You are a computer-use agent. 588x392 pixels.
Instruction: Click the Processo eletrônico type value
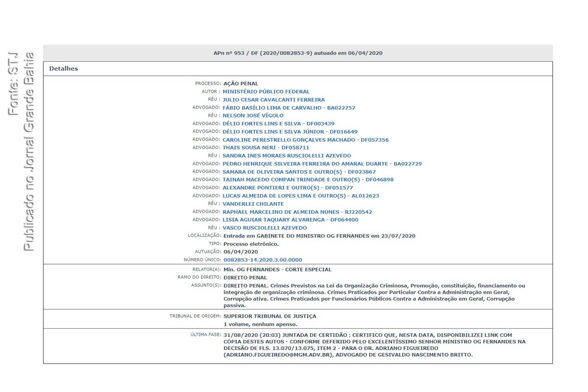[251, 244]
